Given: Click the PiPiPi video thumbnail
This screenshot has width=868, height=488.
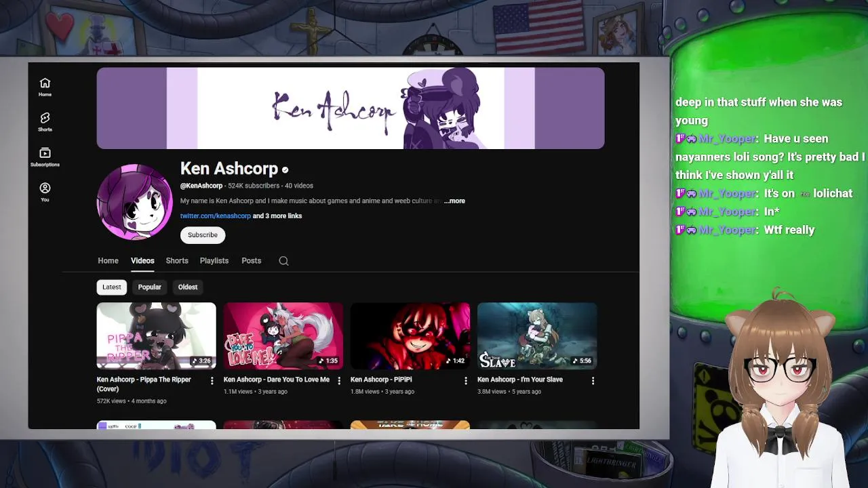Looking at the screenshot, I should (410, 335).
